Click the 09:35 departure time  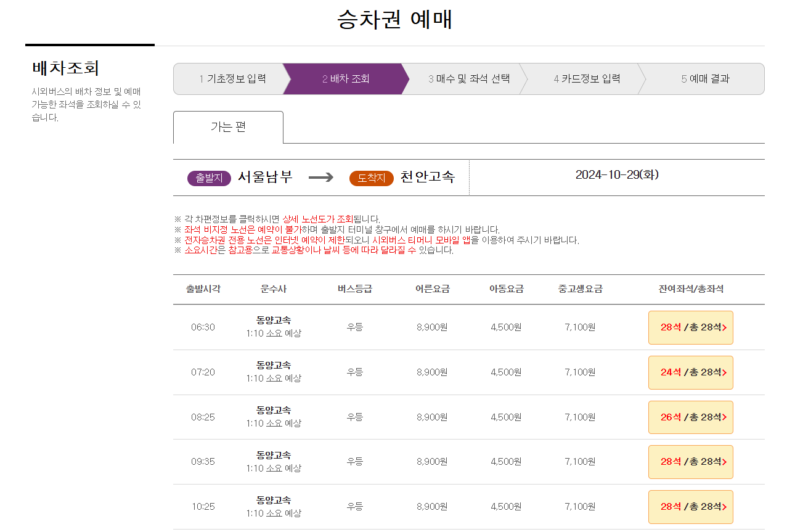203,462
